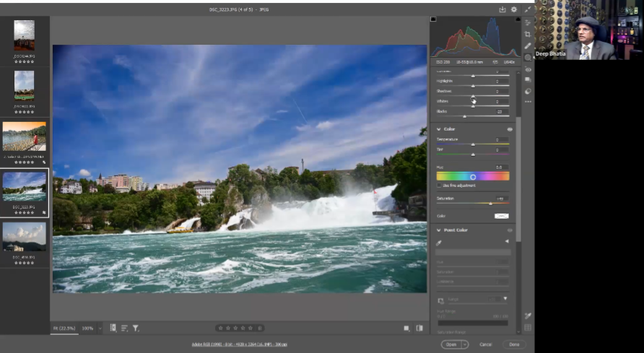Screen dimensions: 644x353
Task: Open the zoom level dropdown arrow
Action: tap(100, 328)
